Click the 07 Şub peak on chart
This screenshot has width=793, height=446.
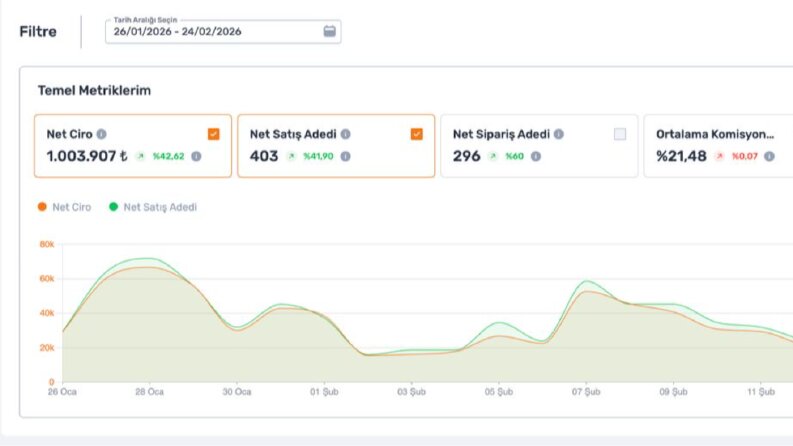586,281
